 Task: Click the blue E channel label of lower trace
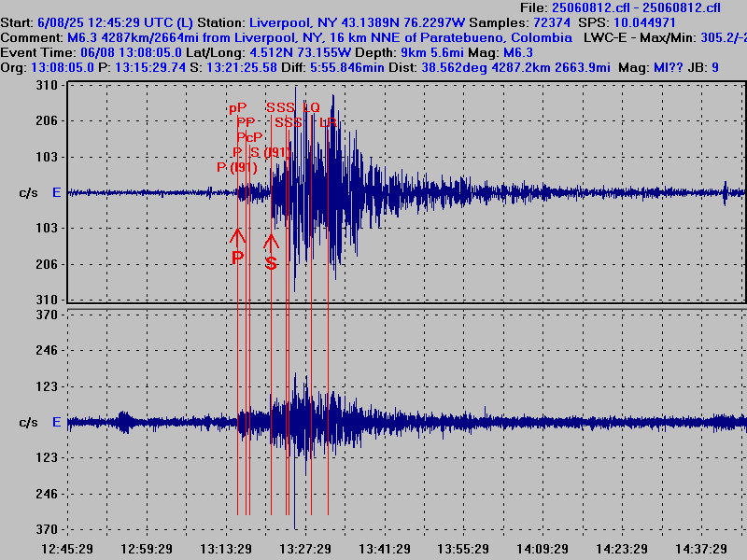pyautogui.click(x=56, y=422)
